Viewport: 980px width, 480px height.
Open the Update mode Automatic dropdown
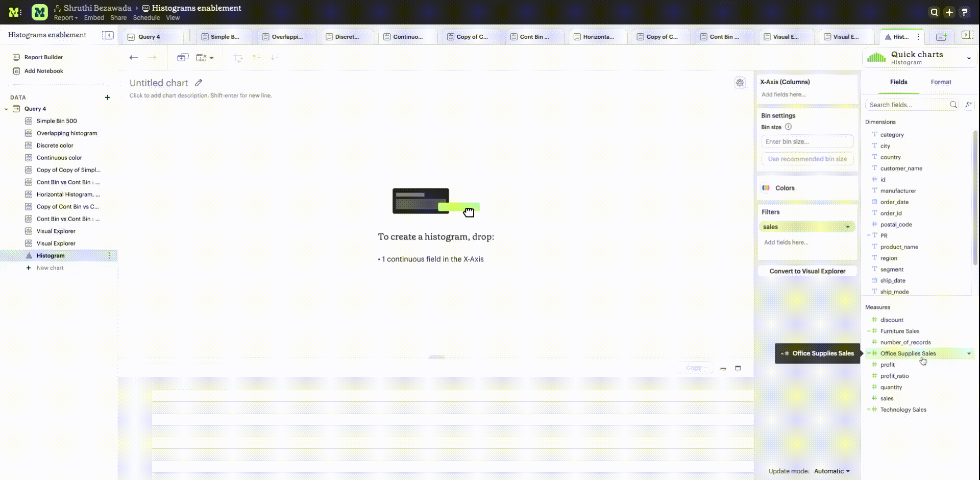click(x=832, y=471)
